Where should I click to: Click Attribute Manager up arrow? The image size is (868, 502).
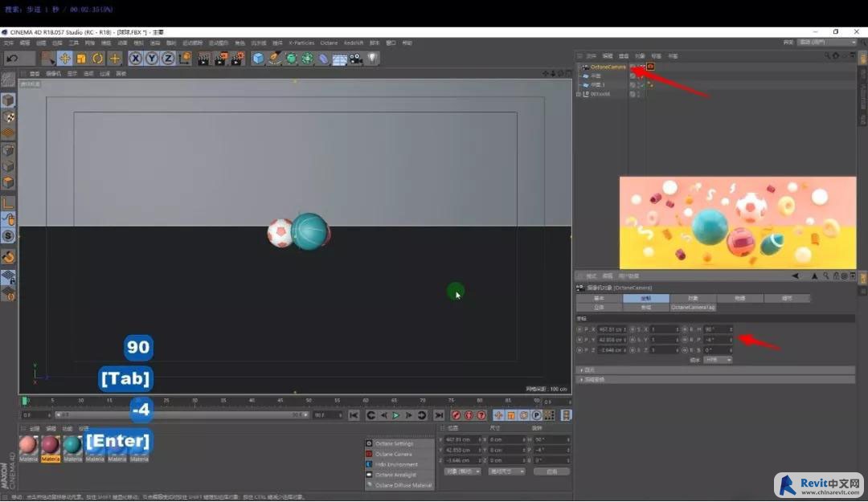click(x=814, y=275)
